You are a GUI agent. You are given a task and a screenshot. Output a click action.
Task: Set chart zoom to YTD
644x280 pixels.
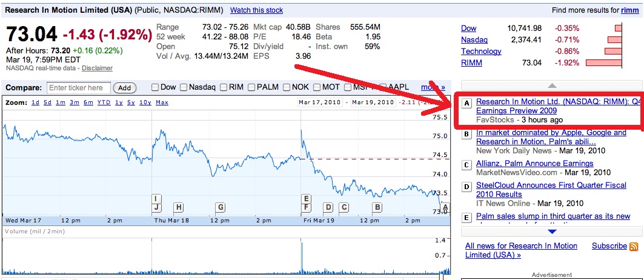104,102
